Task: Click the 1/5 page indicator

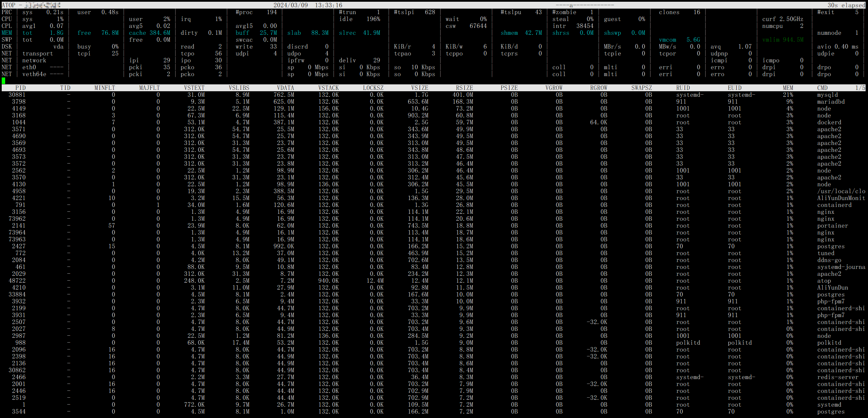Action: 860,88
